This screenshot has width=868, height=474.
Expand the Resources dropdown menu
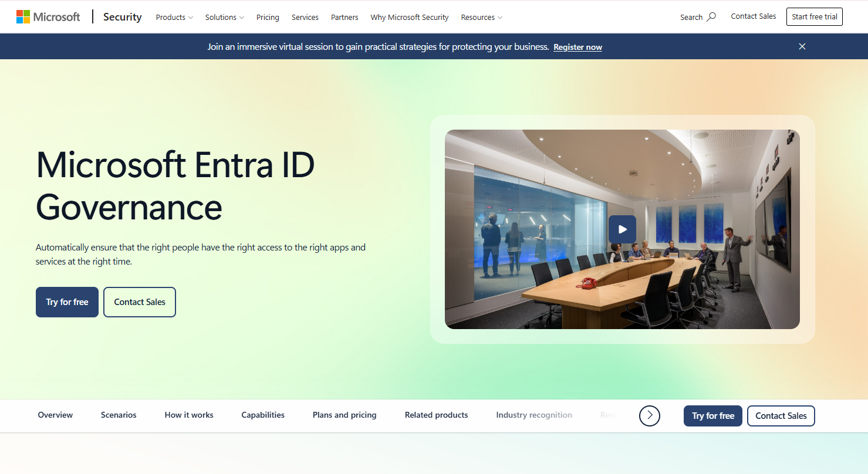coord(482,18)
